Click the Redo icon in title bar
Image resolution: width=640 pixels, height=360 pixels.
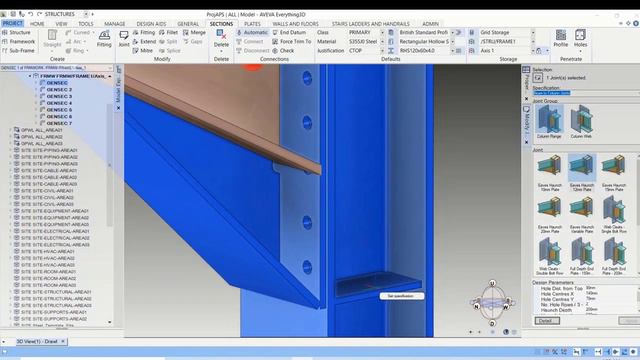[40, 14]
